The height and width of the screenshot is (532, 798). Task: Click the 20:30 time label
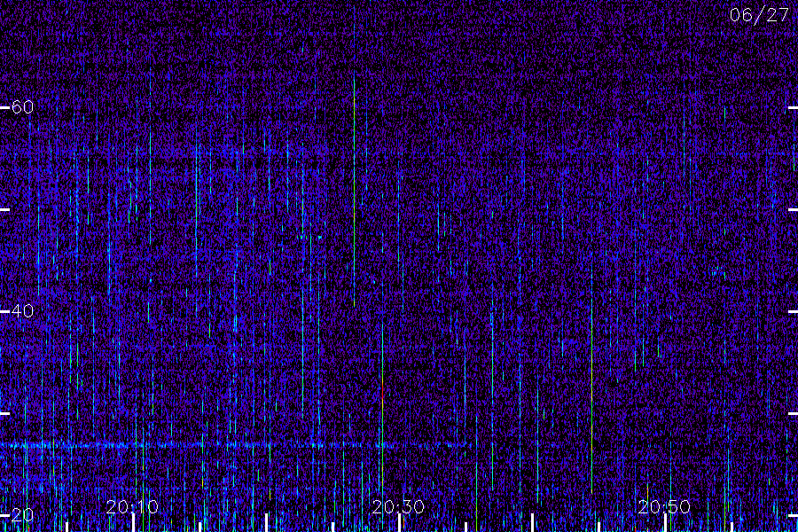(398, 506)
